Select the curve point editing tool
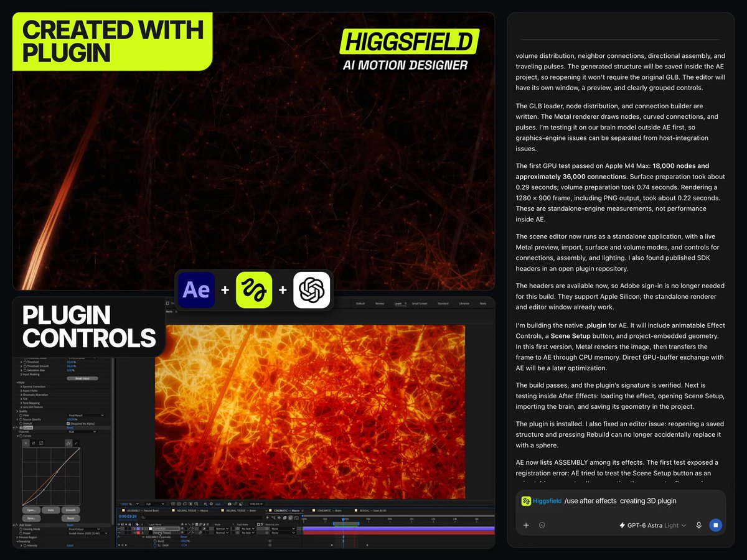747x560 pixels. [68, 443]
